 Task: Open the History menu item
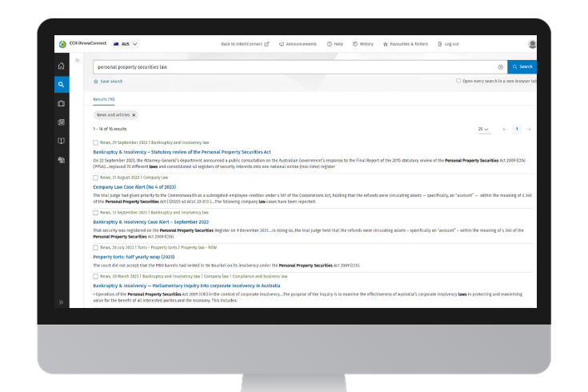coord(363,44)
